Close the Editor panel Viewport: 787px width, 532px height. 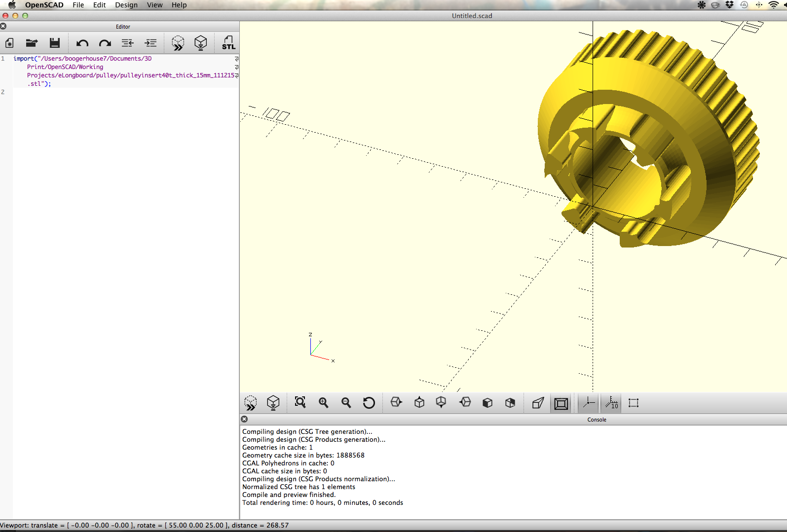[3, 26]
